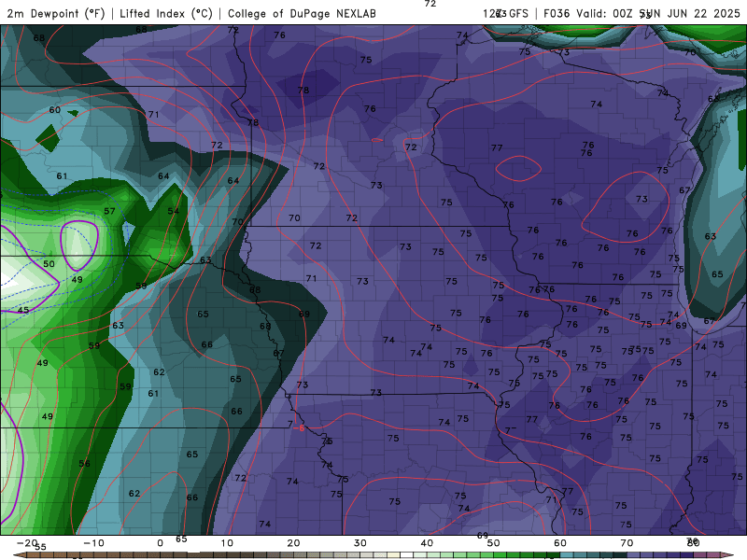Click 'College of DuPage NEXLAB' text
Screen dimensions: 747x560
pos(302,13)
